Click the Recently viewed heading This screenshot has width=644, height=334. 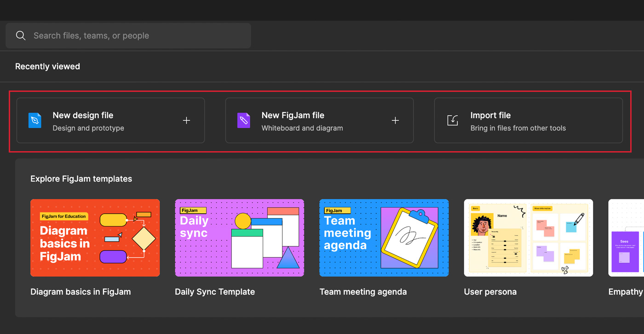pyautogui.click(x=47, y=67)
